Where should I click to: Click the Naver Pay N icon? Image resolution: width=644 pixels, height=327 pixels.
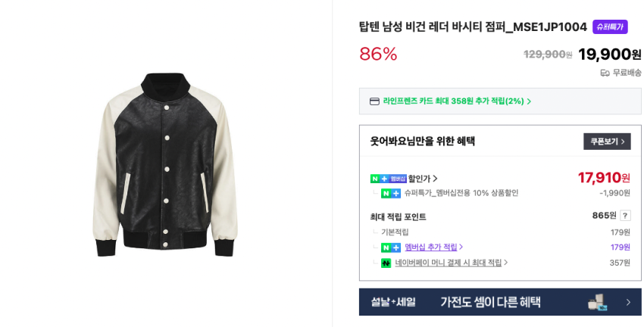pyautogui.click(x=386, y=263)
